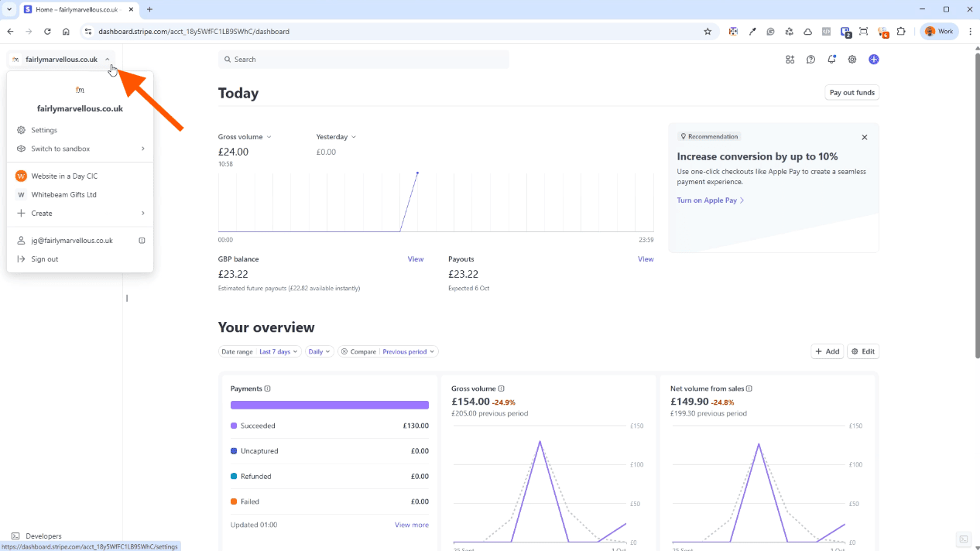Viewport: 980px width, 551px height.
Task: Open the Last 7 days date range dropdown
Action: coord(278,351)
